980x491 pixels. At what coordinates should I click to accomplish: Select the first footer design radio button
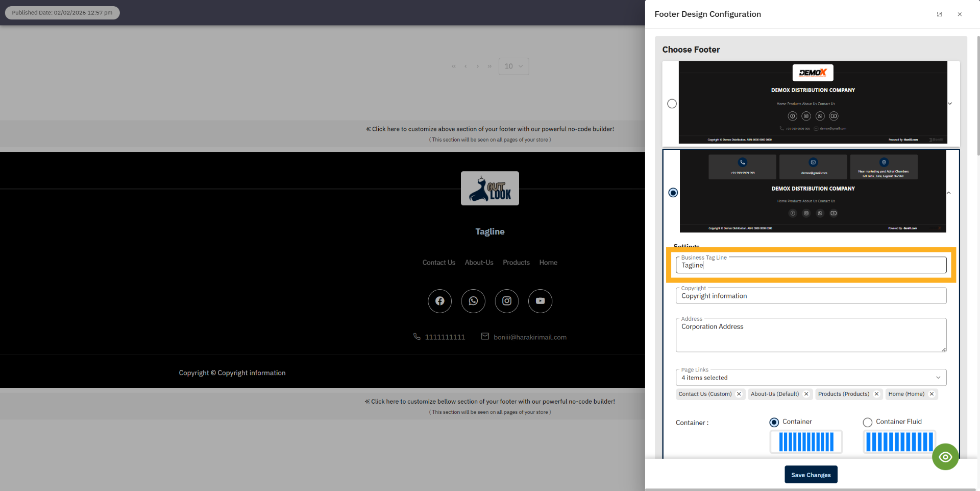(672, 104)
